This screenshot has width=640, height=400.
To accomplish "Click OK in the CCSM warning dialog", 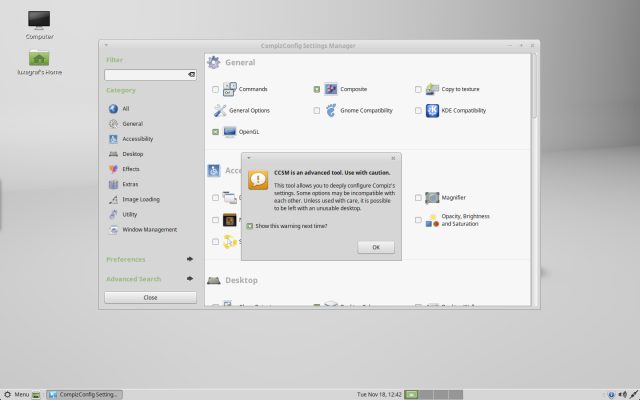I will 376,247.
